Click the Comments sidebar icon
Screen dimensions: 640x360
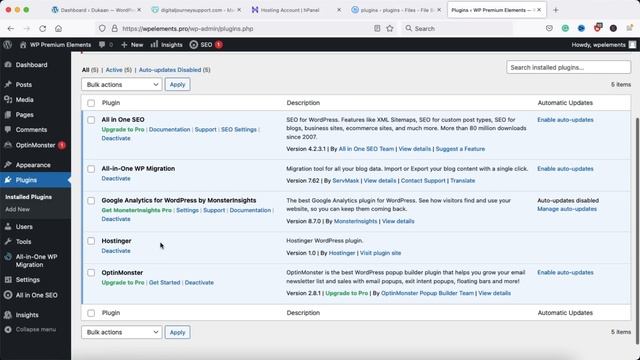pos(8,130)
